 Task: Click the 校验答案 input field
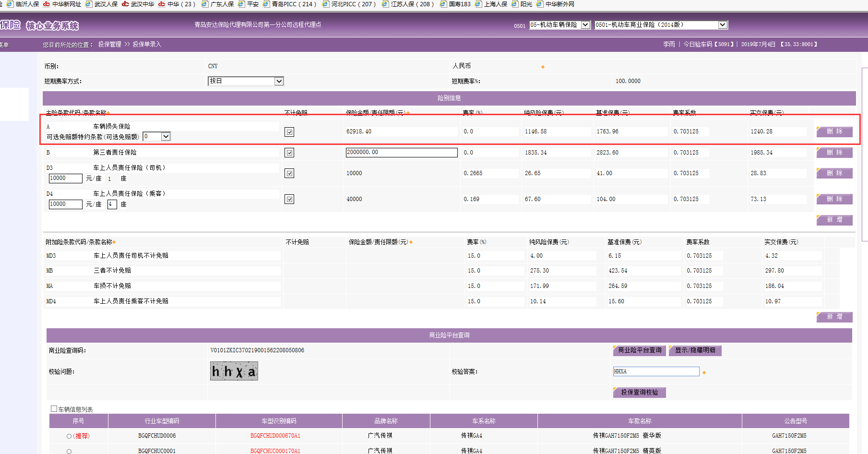pos(655,371)
